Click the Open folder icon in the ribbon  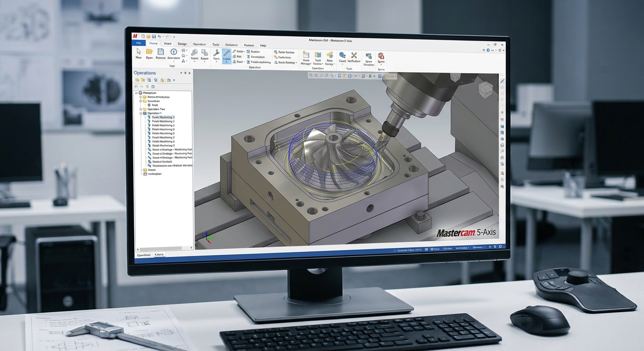[149, 52]
